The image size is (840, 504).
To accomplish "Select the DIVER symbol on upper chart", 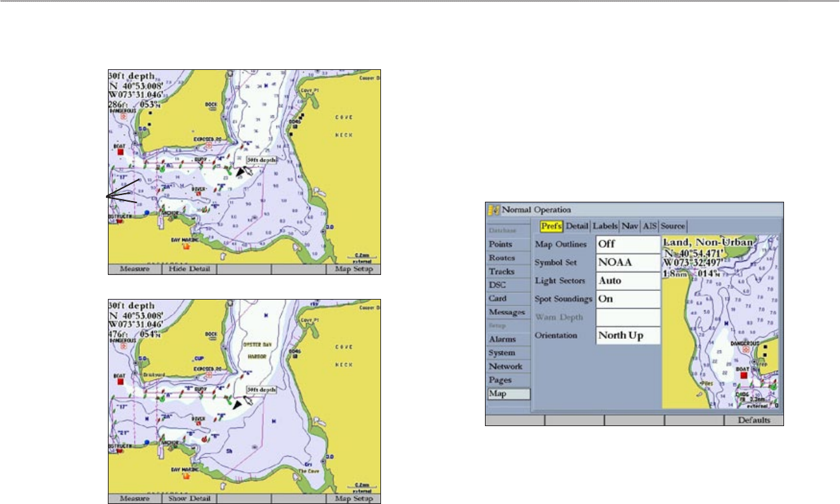I will click(198, 194).
